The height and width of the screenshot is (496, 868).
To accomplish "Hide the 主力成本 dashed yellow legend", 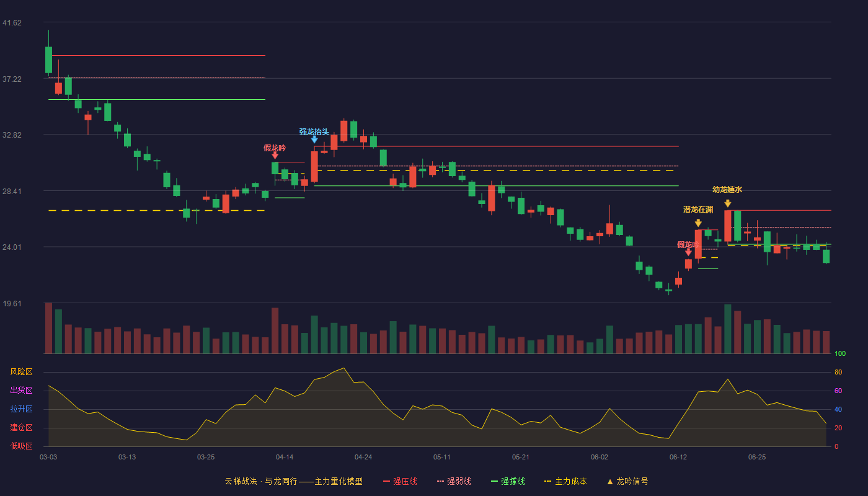I will pos(565,481).
